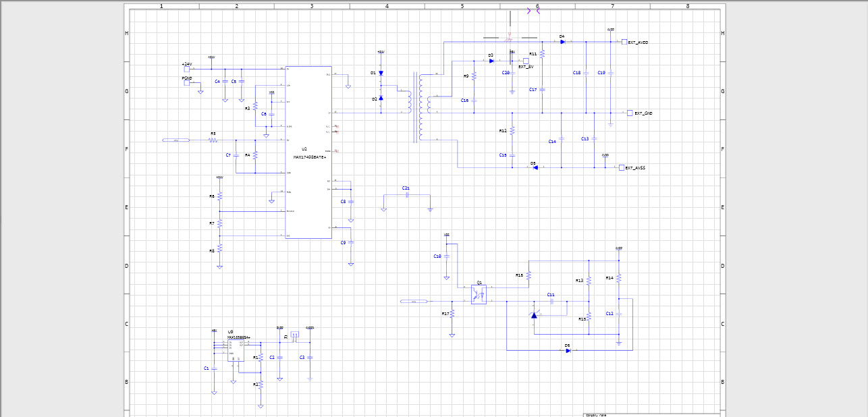868x417 pixels.
Task: Select resistor R12 symbol
Action: click(512, 130)
